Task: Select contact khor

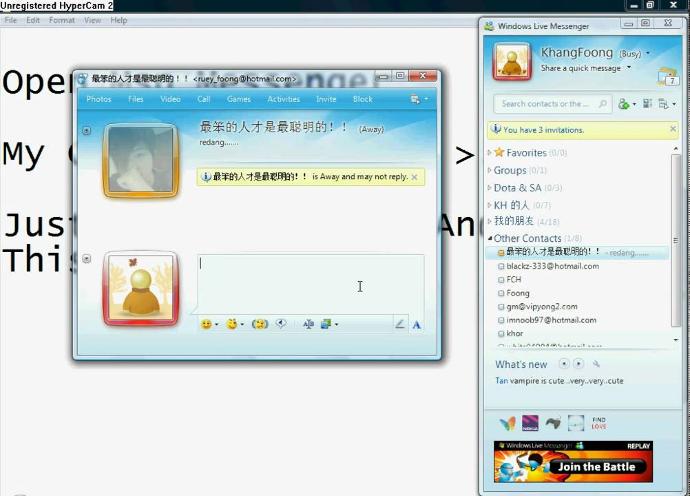Action: [514, 333]
